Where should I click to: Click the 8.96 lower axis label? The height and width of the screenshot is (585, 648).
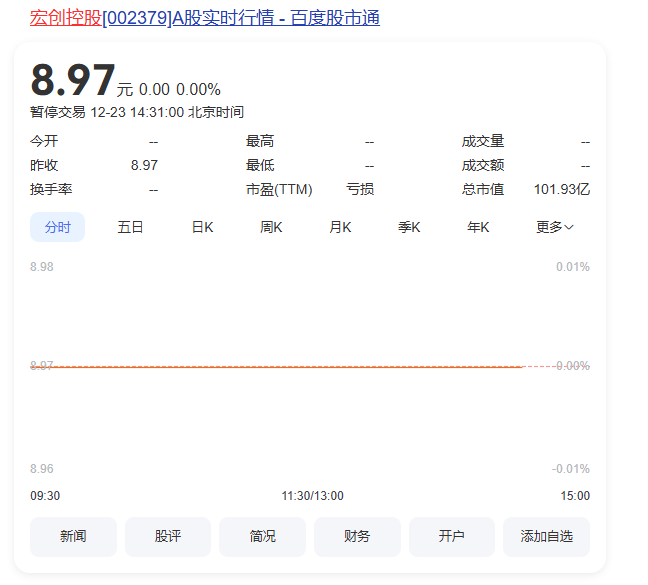[42, 469]
